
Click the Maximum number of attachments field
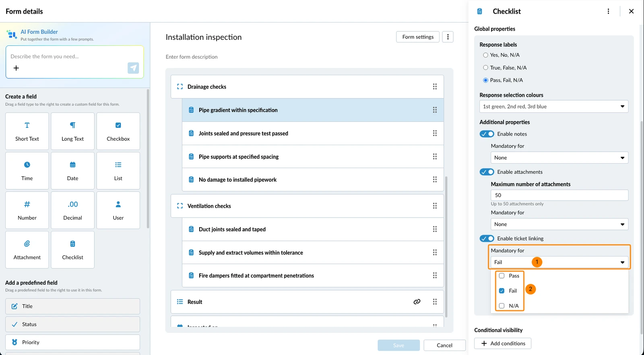(559, 195)
